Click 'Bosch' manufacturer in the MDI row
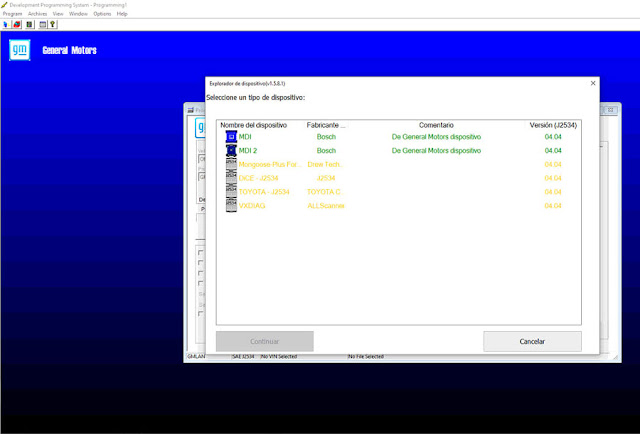Screen dimensions: 640x434 326,137
